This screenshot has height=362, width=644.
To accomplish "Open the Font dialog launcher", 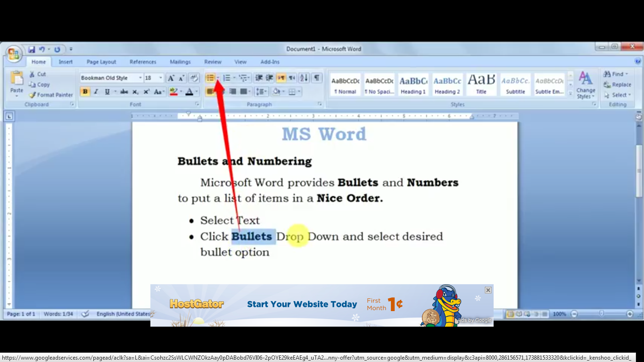I will pos(197,104).
